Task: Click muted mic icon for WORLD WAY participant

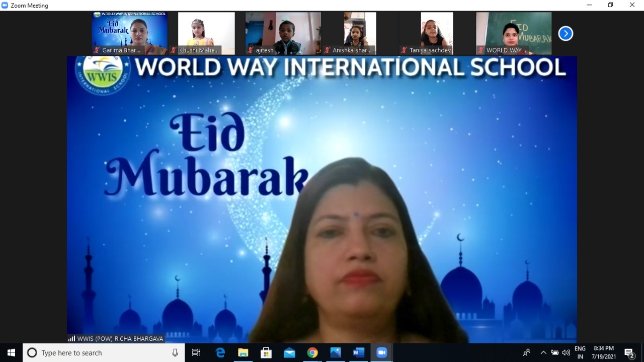Action: (481, 50)
